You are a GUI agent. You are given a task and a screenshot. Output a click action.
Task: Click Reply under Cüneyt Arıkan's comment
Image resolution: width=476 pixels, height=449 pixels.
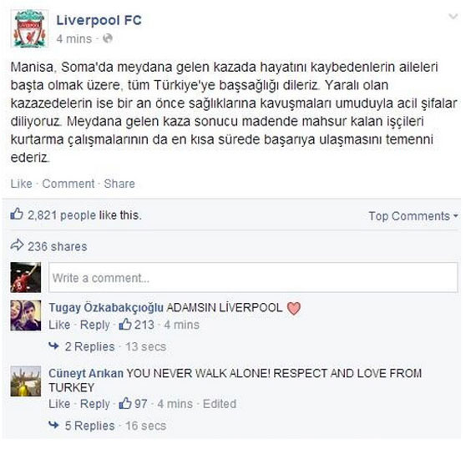[x=95, y=404]
